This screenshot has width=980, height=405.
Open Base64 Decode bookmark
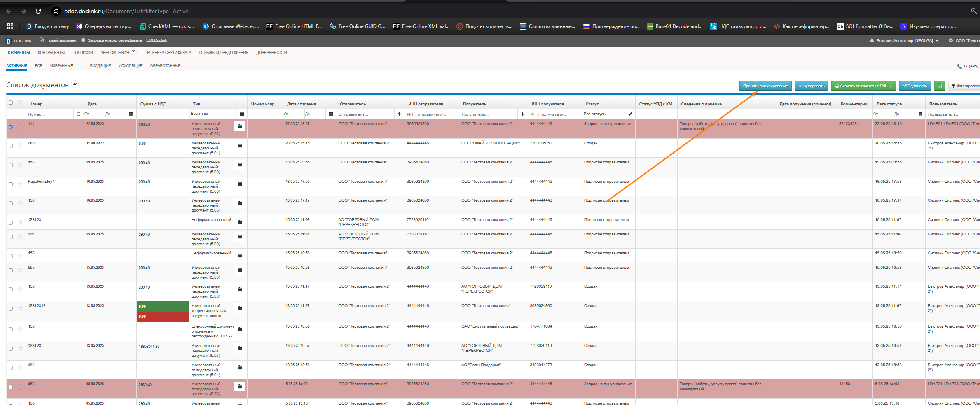pyautogui.click(x=675, y=26)
